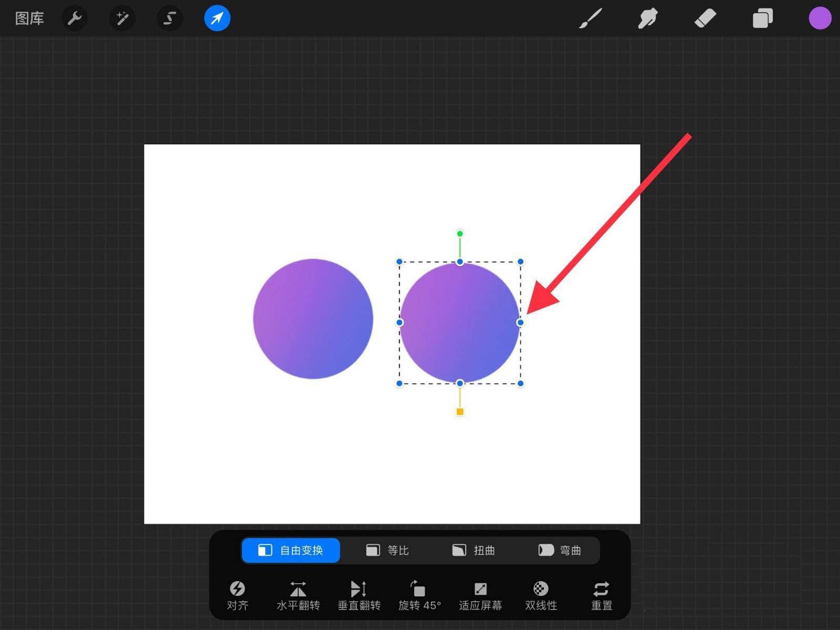The width and height of the screenshot is (840, 630).
Task: Open the color picker swatch
Action: tap(819, 18)
